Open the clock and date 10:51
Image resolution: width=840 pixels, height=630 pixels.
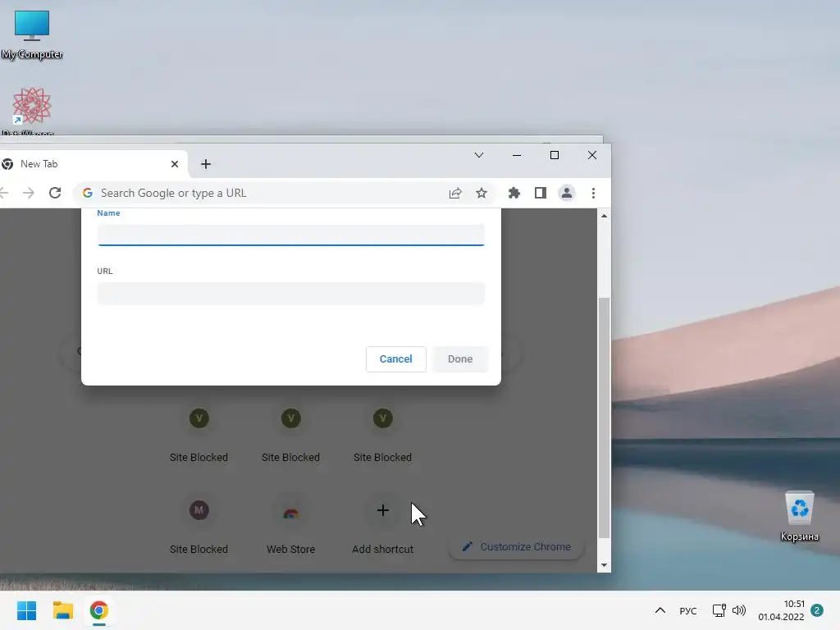[x=781, y=610]
